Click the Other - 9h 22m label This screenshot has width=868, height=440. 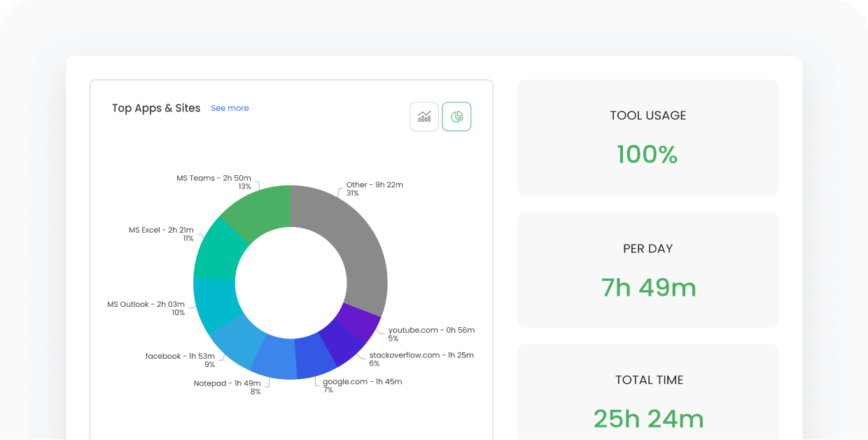pyautogui.click(x=374, y=185)
